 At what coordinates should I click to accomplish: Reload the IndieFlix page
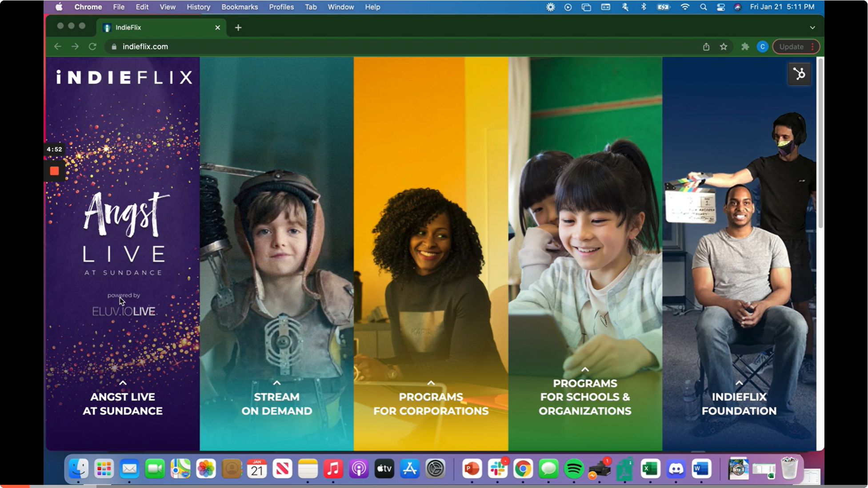point(92,47)
